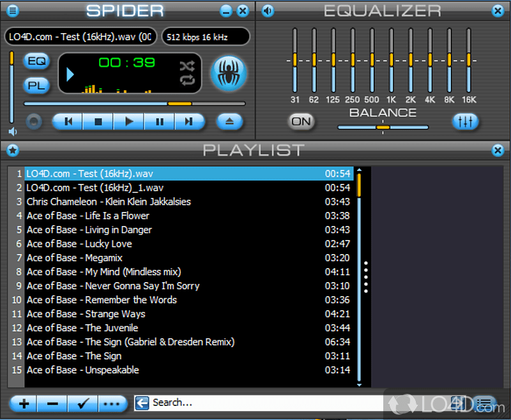Select Ace of Base - Life Is a Flower
Screen dimensions: 511x420
click(x=189, y=216)
